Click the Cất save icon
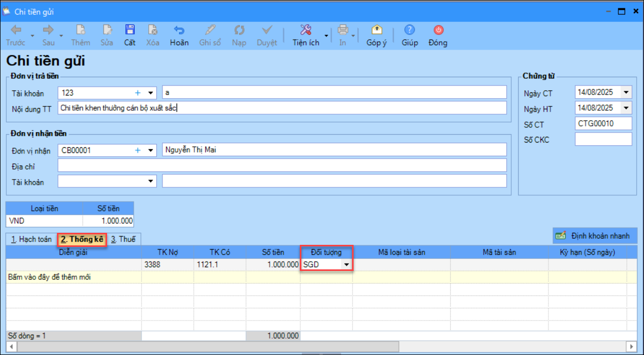The image size is (644, 355). click(x=130, y=30)
